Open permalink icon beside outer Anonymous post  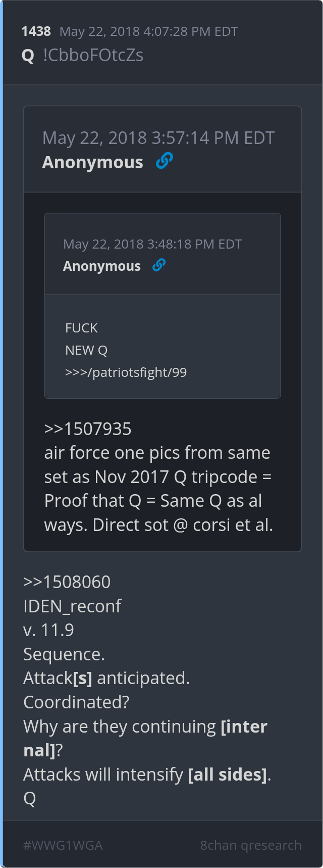pyautogui.click(x=164, y=161)
